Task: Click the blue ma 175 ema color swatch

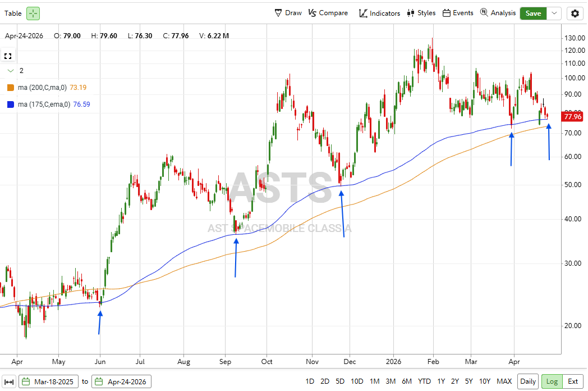Action: (x=11, y=104)
